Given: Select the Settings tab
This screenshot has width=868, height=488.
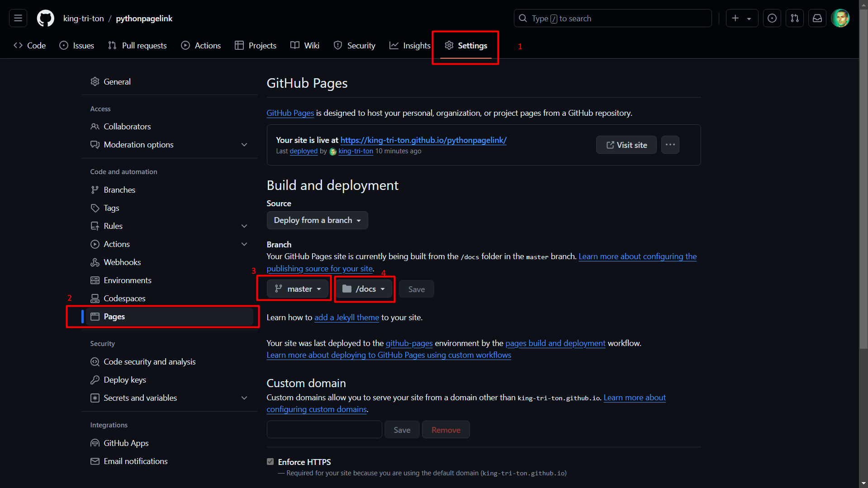Looking at the screenshot, I should point(466,46).
